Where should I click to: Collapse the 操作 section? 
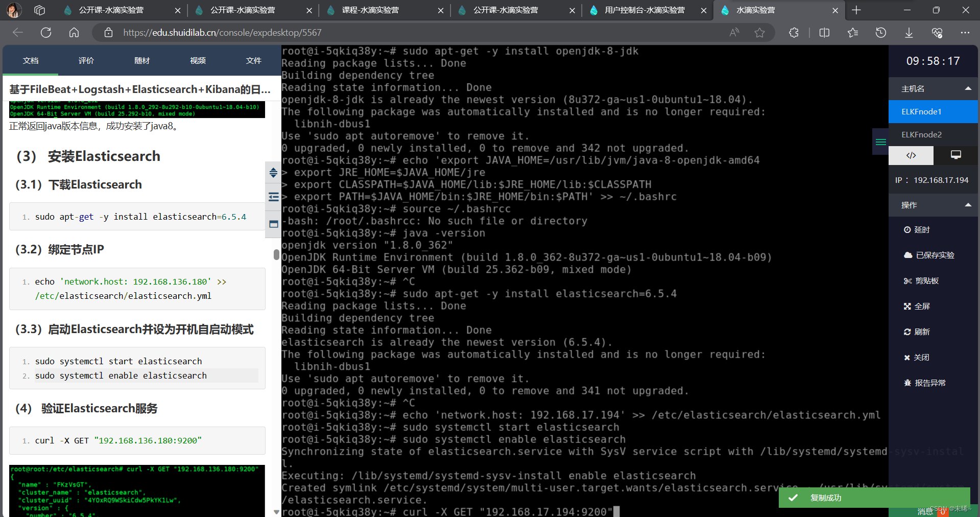coord(968,205)
